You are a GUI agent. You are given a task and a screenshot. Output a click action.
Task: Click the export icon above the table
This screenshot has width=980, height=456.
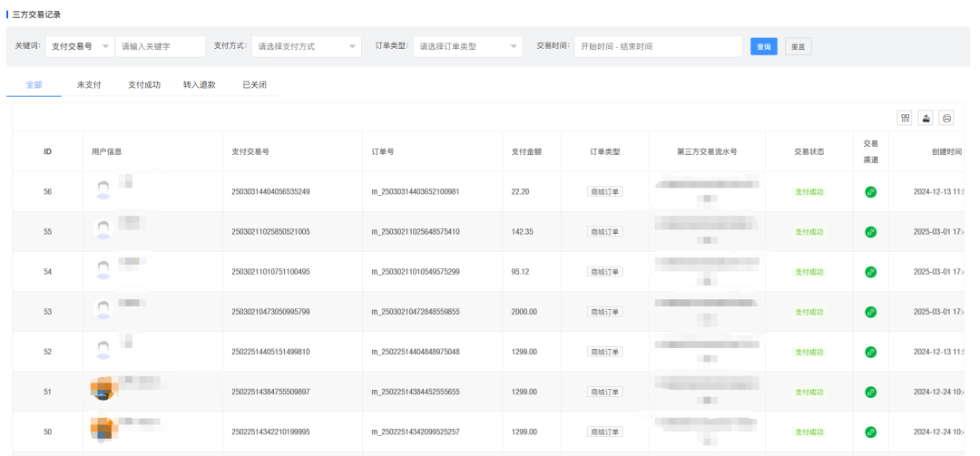pyautogui.click(x=926, y=118)
